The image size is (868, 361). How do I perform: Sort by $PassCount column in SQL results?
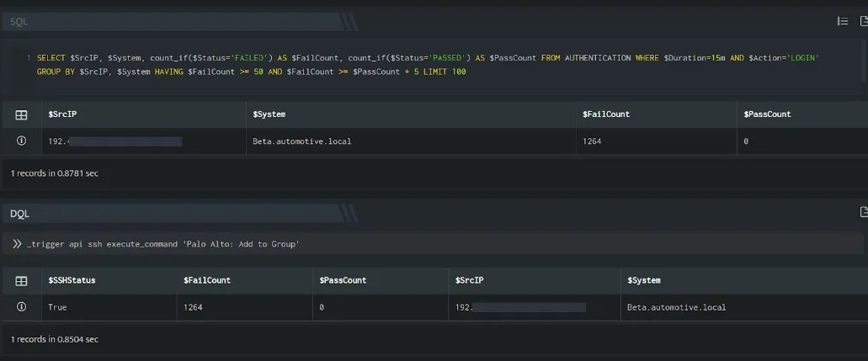pyautogui.click(x=767, y=114)
